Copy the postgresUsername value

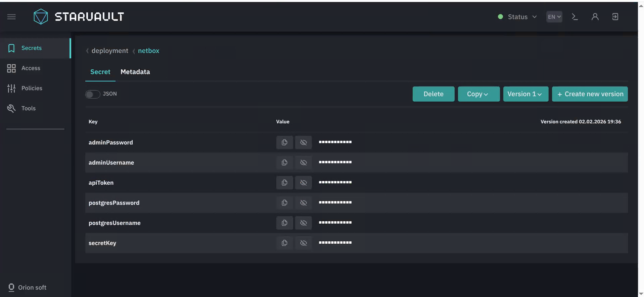click(x=284, y=223)
